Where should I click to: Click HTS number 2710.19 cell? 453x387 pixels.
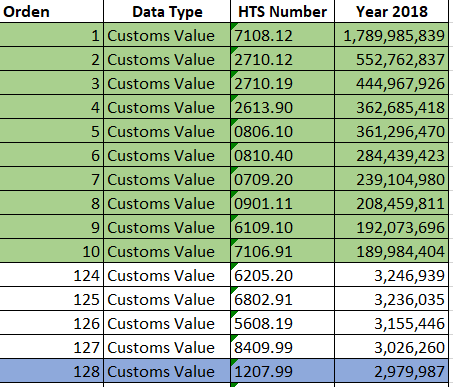[282, 83]
